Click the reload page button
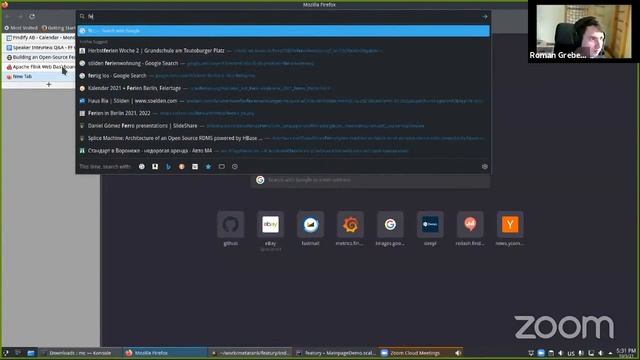This screenshot has width=640, height=360. pos(32,16)
